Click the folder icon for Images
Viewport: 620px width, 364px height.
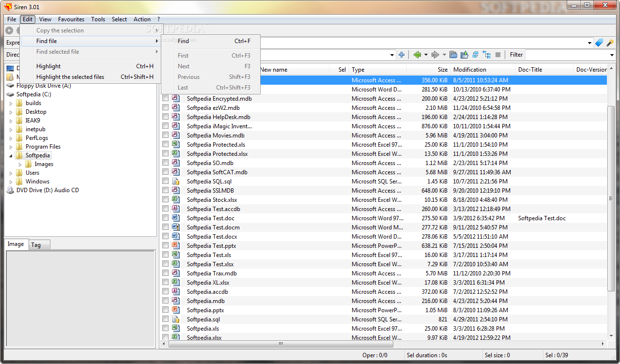coord(29,164)
